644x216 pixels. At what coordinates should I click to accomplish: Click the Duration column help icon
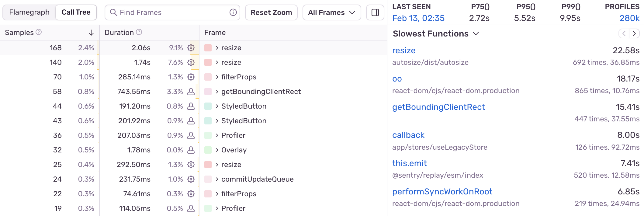(x=139, y=32)
